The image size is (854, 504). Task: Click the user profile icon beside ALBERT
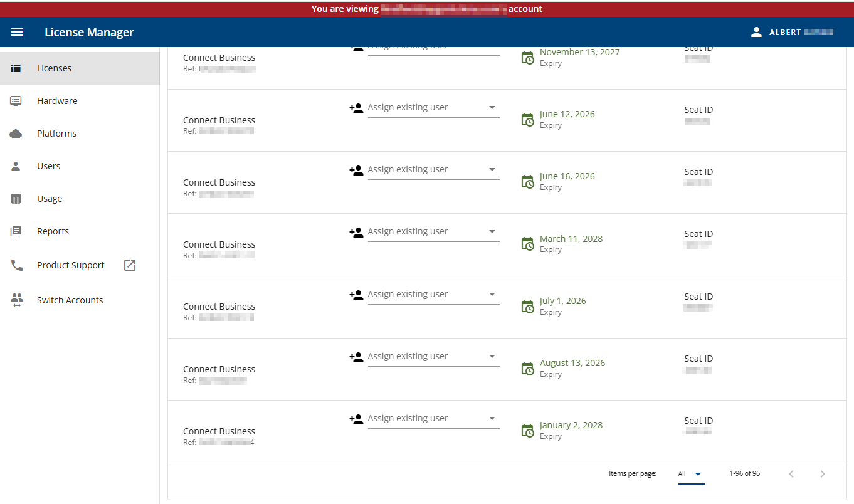756,32
